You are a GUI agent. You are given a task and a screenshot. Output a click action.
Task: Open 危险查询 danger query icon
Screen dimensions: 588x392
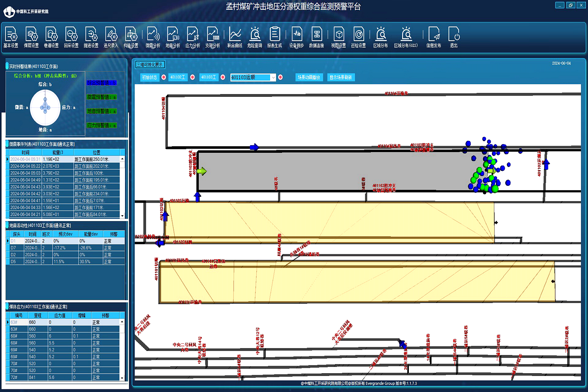[x=255, y=37]
